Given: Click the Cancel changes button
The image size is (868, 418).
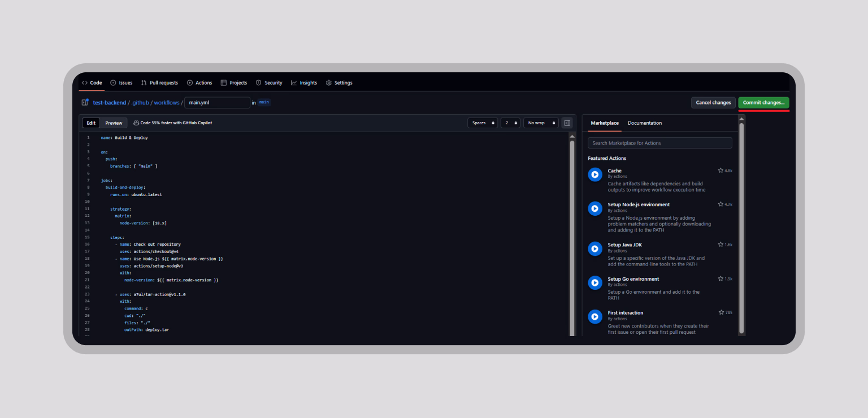Looking at the screenshot, I should pos(713,103).
